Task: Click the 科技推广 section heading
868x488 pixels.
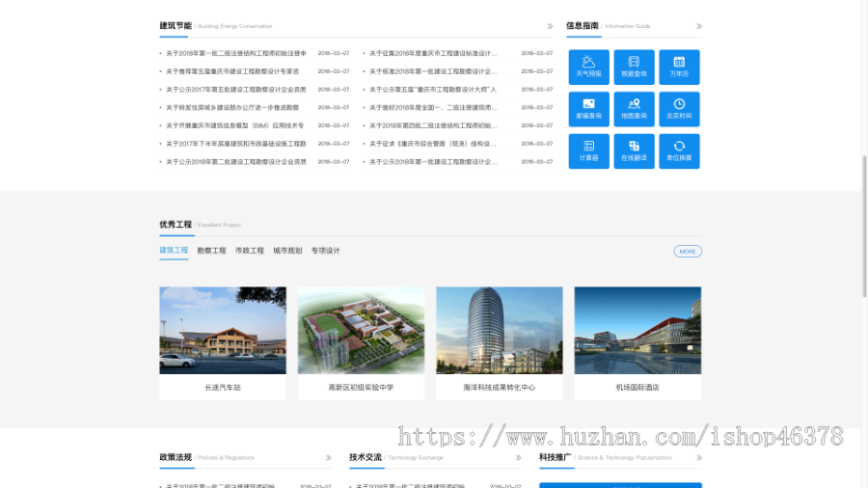Action: (x=556, y=457)
